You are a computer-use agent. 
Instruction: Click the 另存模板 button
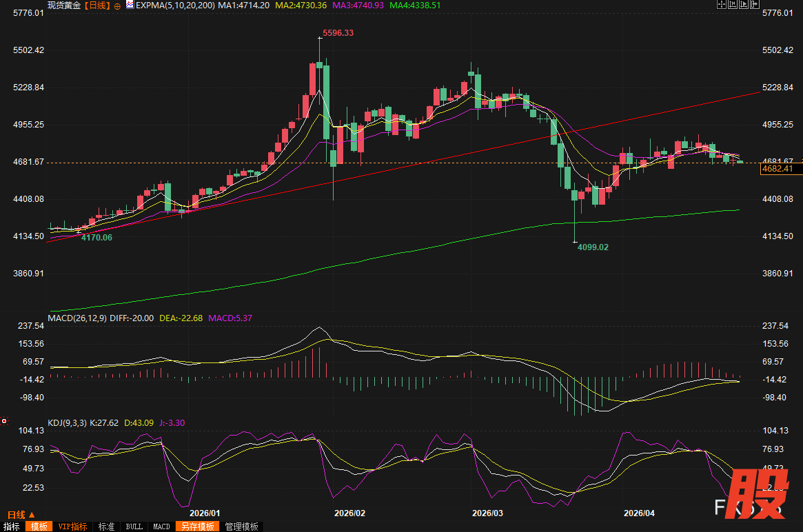tap(197, 526)
